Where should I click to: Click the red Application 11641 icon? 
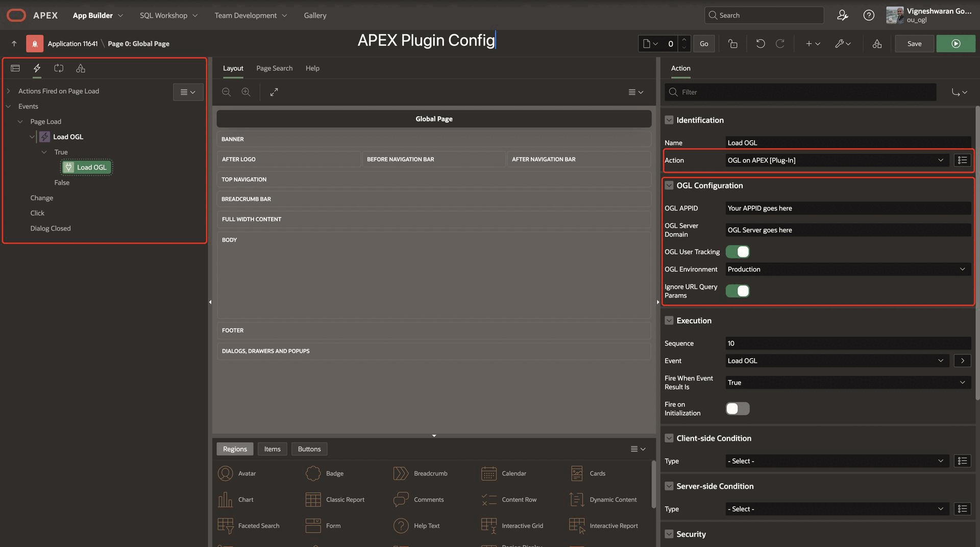[x=35, y=44]
